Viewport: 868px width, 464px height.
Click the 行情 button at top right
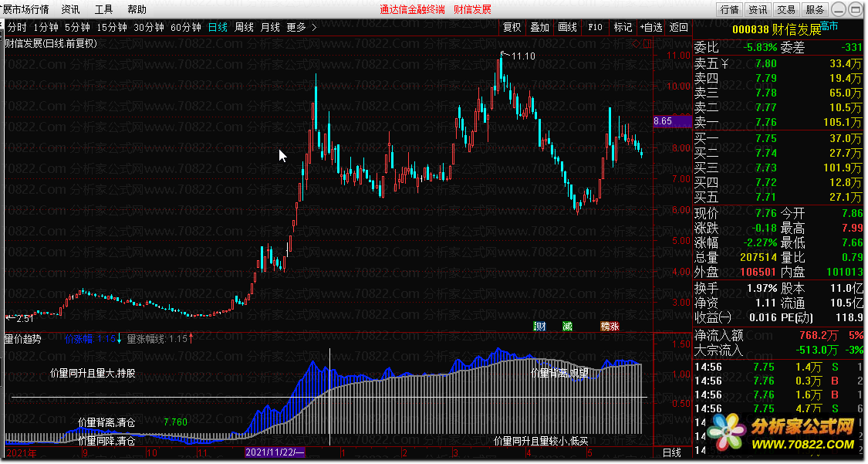click(730, 9)
